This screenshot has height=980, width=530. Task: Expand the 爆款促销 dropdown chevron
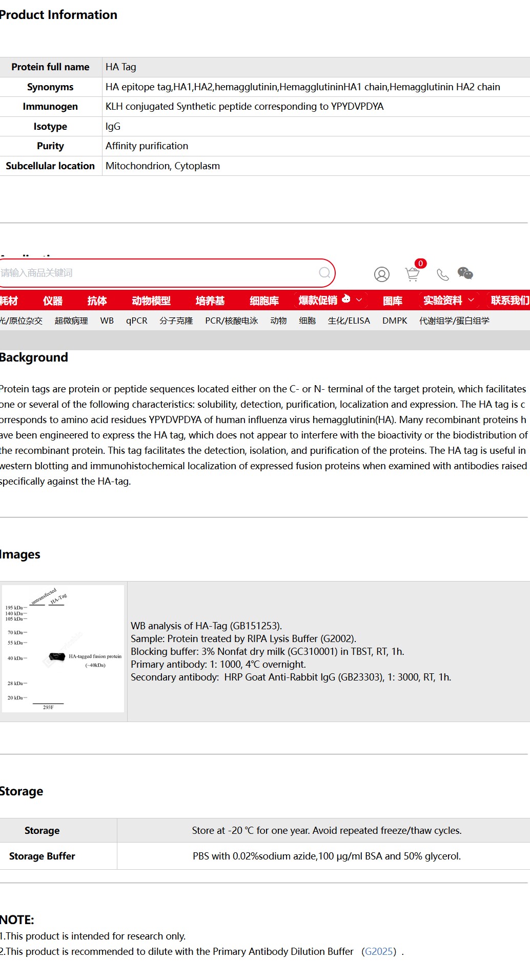[359, 300]
